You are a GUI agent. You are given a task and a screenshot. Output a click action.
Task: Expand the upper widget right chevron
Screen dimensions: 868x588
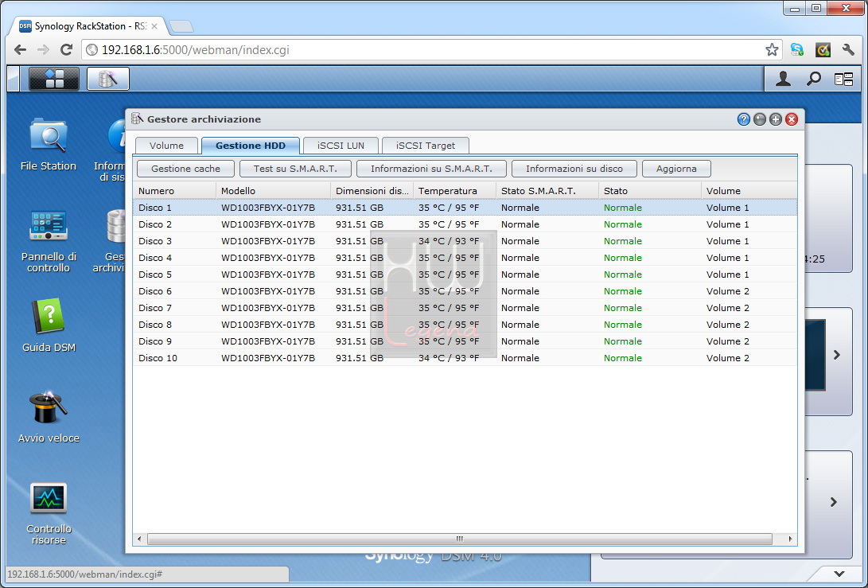coord(837,355)
